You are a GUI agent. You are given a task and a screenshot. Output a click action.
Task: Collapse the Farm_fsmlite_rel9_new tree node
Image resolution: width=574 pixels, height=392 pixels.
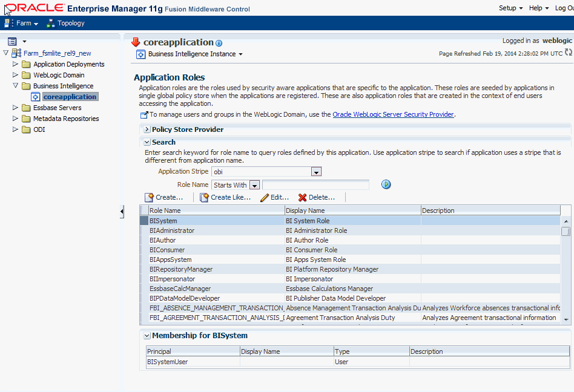coord(5,53)
